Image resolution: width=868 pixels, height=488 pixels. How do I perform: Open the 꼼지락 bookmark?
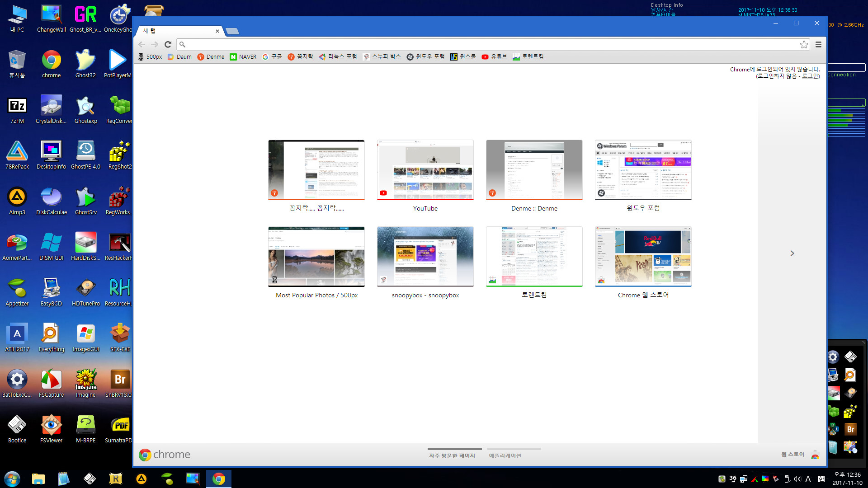[300, 57]
